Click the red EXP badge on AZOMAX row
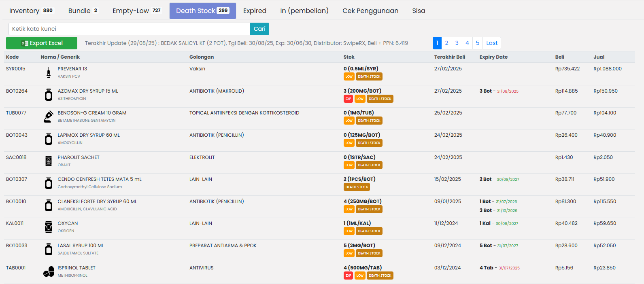Viewport: 644px width, 284px height. coord(348,99)
